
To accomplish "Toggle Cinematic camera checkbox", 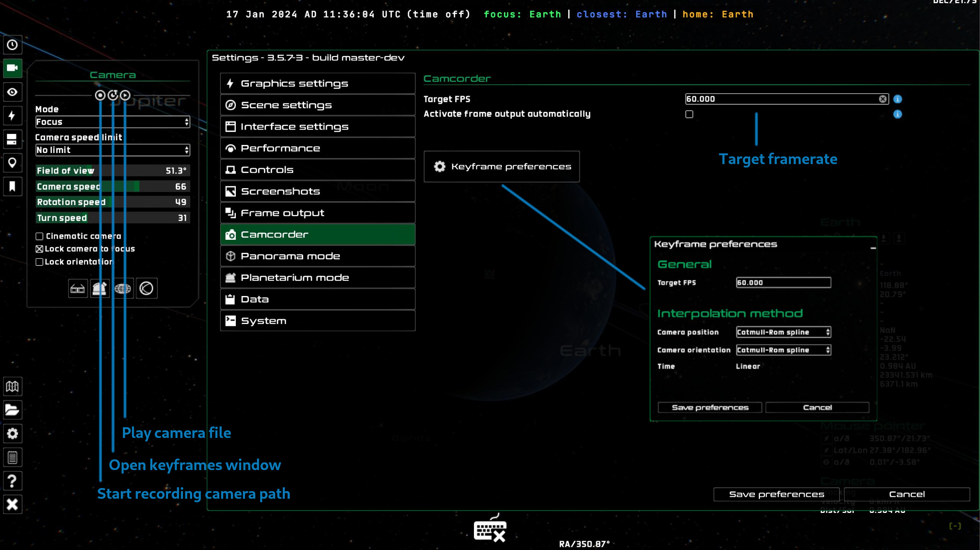I will tap(39, 236).
